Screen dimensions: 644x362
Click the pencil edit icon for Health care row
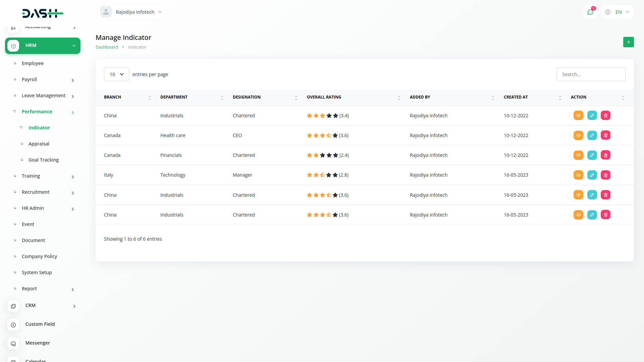[x=592, y=135]
